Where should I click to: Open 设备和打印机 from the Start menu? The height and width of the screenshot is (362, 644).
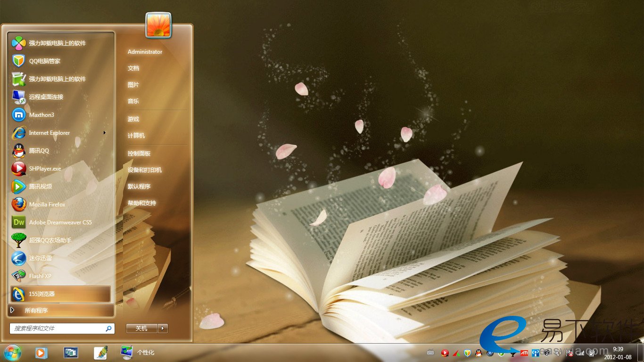pyautogui.click(x=145, y=170)
